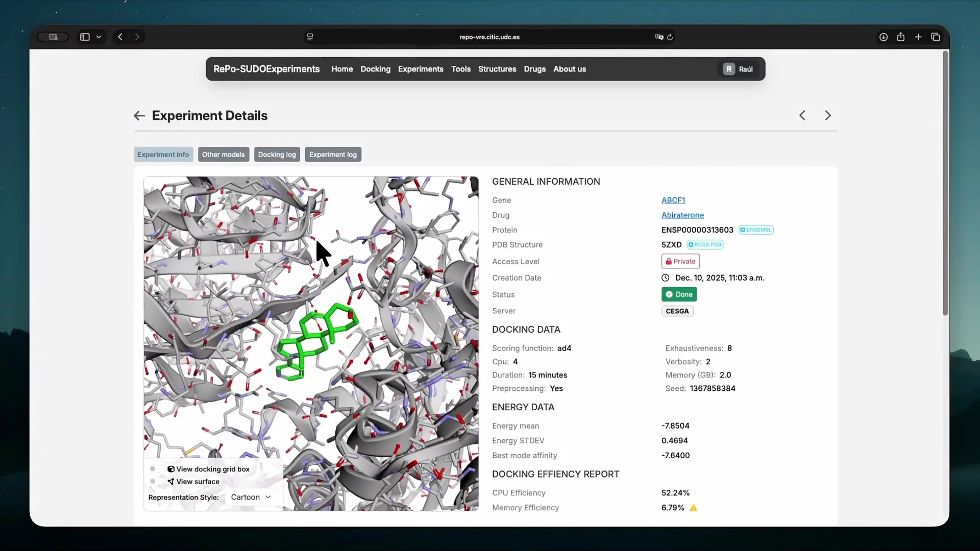Open the ABCF1 gene link
The height and width of the screenshot is (551, 980).
coord(673,201)
